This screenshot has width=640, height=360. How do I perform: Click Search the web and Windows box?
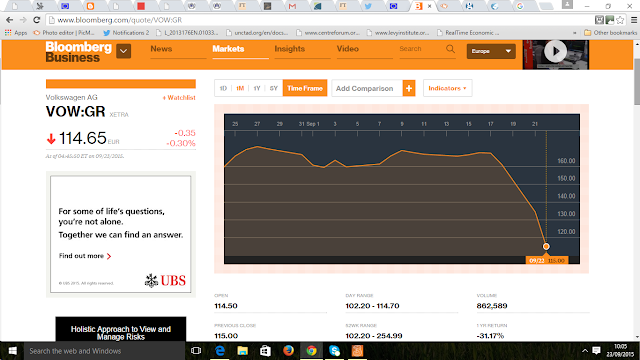tap(104, 351)
